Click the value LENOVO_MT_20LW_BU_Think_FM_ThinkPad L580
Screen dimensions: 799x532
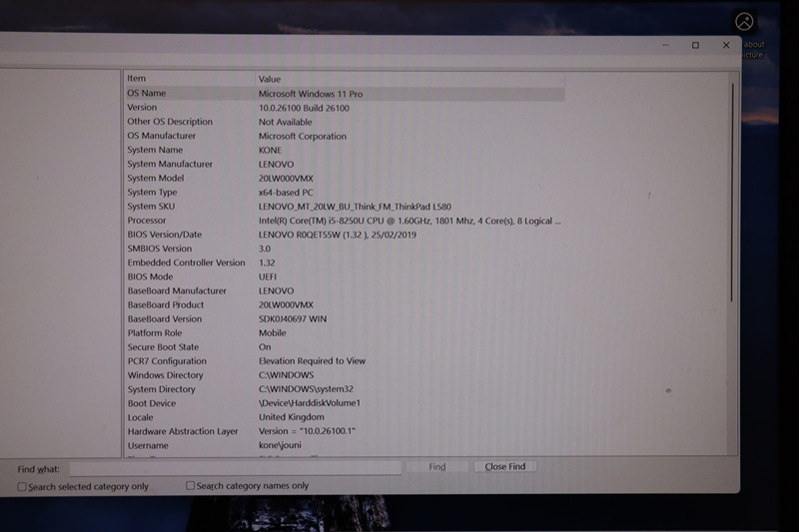[355, 207]
